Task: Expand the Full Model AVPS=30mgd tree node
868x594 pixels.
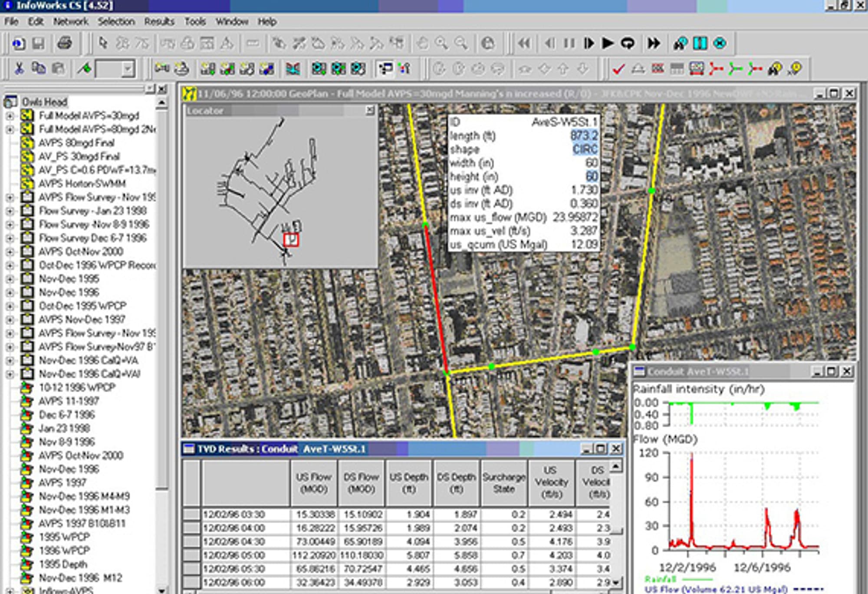Action: pos(10,115)
